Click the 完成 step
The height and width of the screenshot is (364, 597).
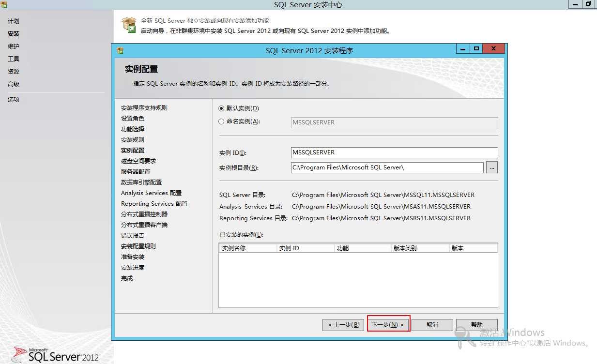pyautogui.click(x=127, y=278)
